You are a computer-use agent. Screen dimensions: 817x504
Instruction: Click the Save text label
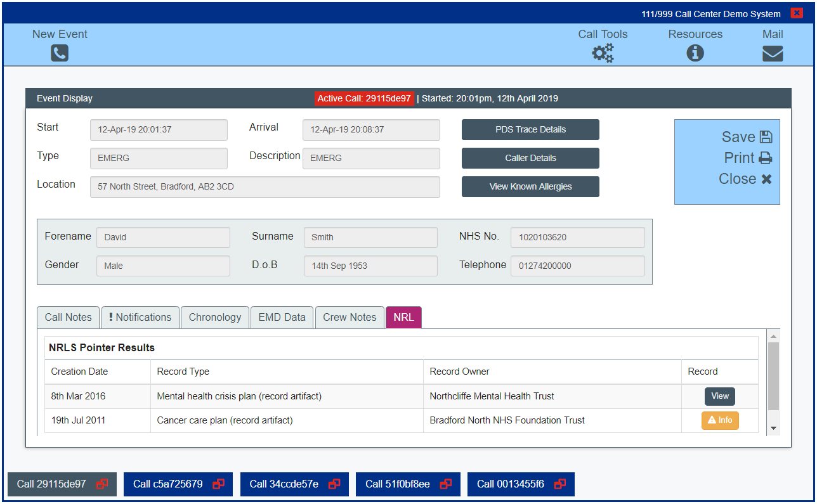(738, 137)
